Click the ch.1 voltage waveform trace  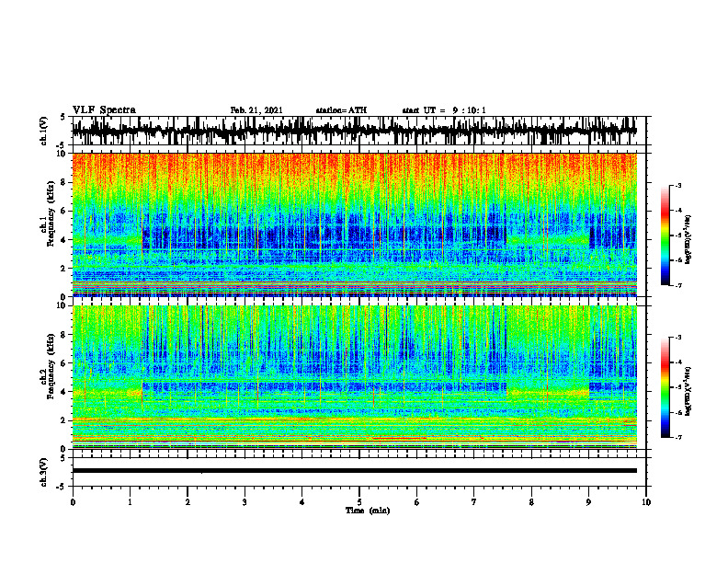(355, 131)
